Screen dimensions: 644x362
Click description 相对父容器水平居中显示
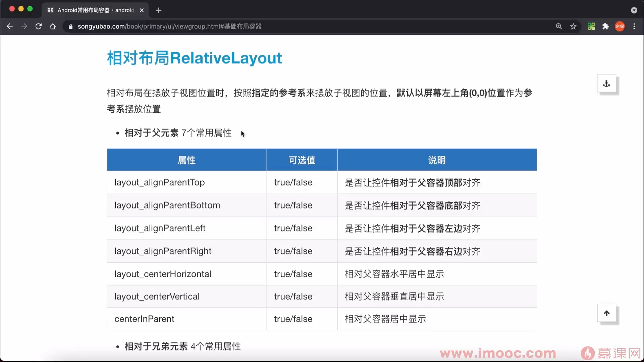click(x=394, y=274)
